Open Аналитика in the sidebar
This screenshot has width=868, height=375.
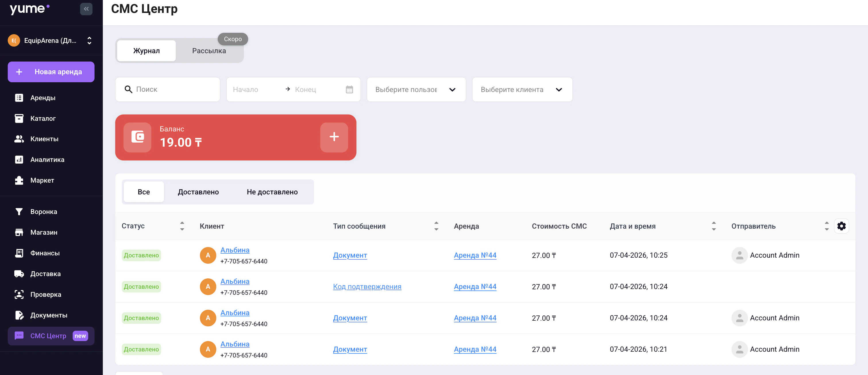47,160
